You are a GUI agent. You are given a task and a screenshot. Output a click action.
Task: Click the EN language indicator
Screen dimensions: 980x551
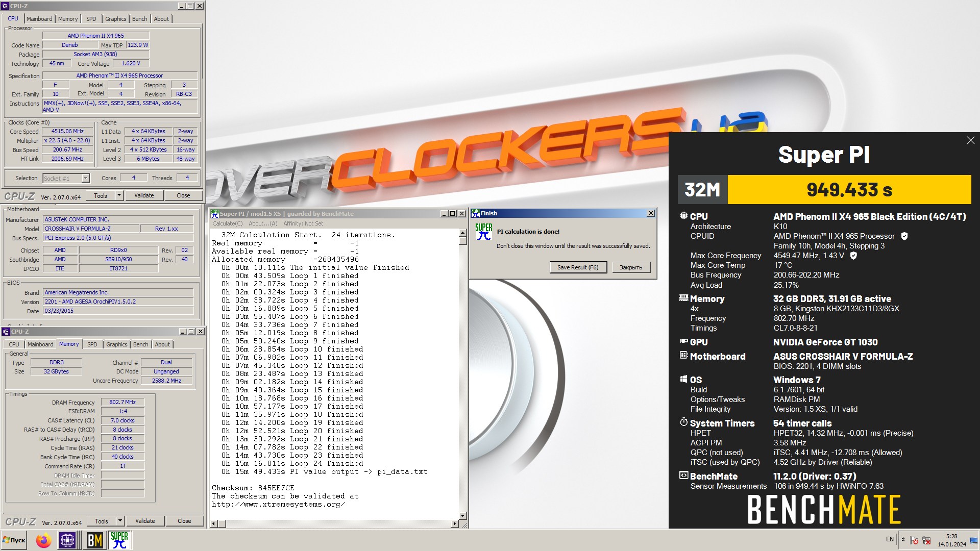tap(890, 539)
